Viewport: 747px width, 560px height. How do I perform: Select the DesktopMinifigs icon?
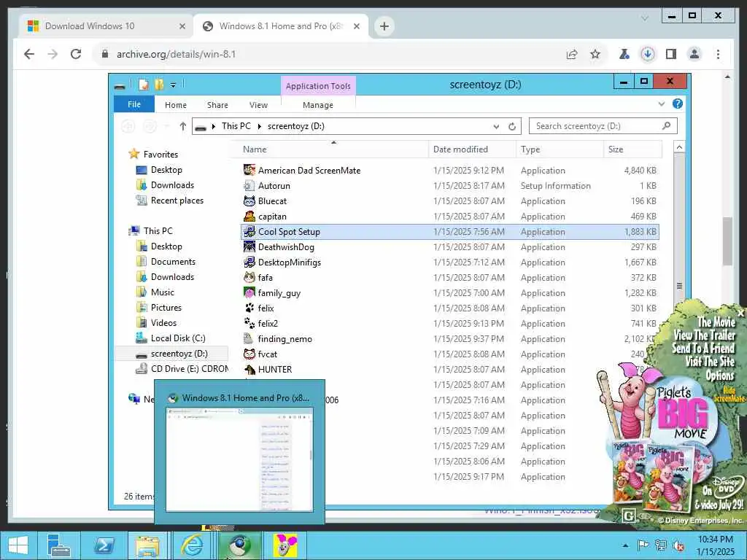click(249, 262)
